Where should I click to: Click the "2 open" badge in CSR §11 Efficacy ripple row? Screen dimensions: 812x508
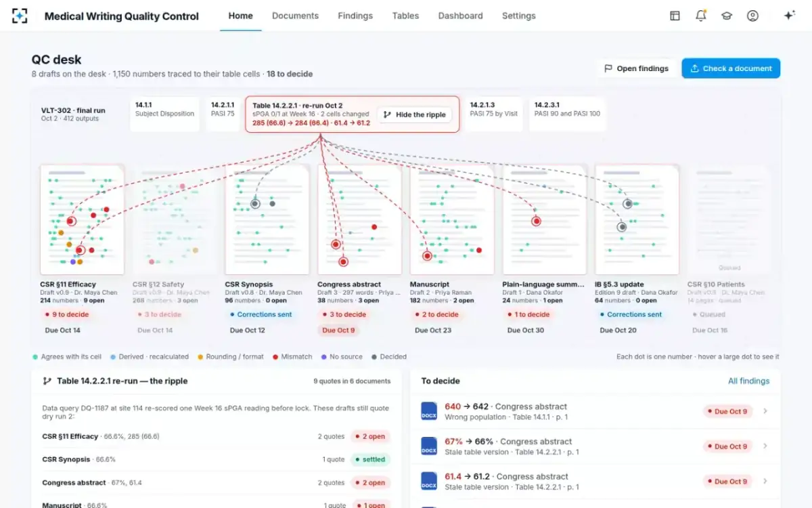[370, 437]
